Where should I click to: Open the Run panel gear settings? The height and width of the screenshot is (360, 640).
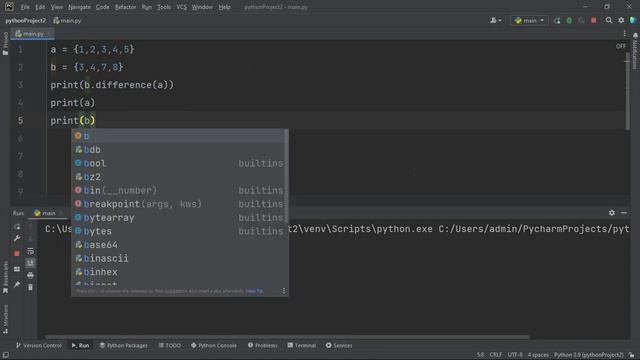pyautogui.click(x=611, y=213)
